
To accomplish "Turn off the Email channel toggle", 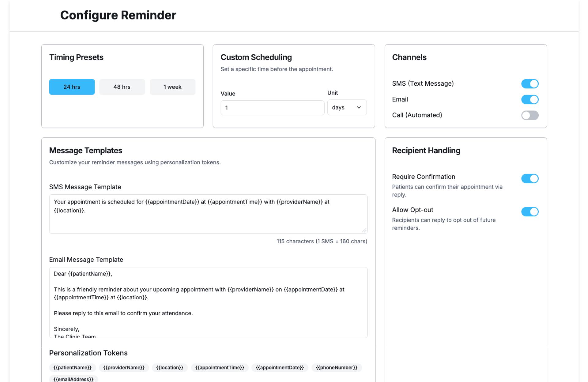I will click(530, 99).
